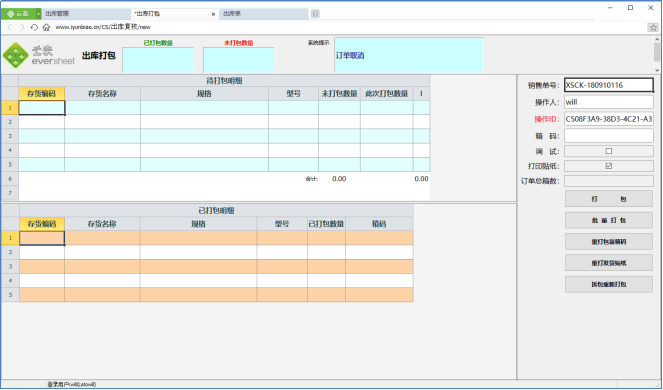This screenshot has width=663, height=390.
Task: Click the 拆包重新打包 button
Action: click(608, 284)
